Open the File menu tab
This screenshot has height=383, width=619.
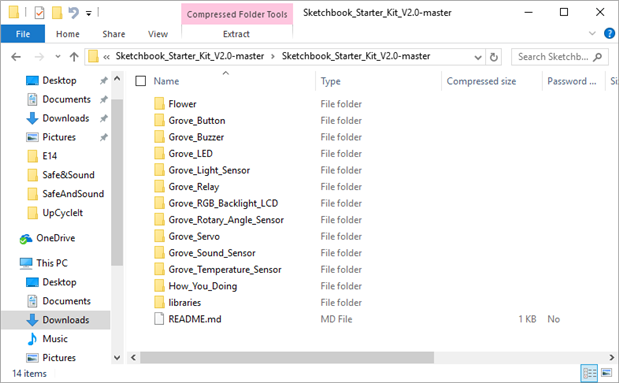(x=23, y=34)
